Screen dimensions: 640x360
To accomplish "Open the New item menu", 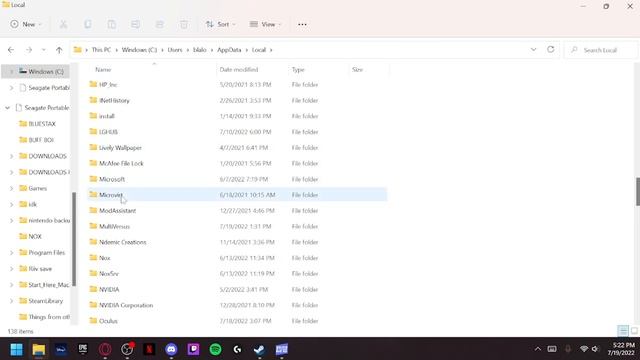I will point(26,24).
